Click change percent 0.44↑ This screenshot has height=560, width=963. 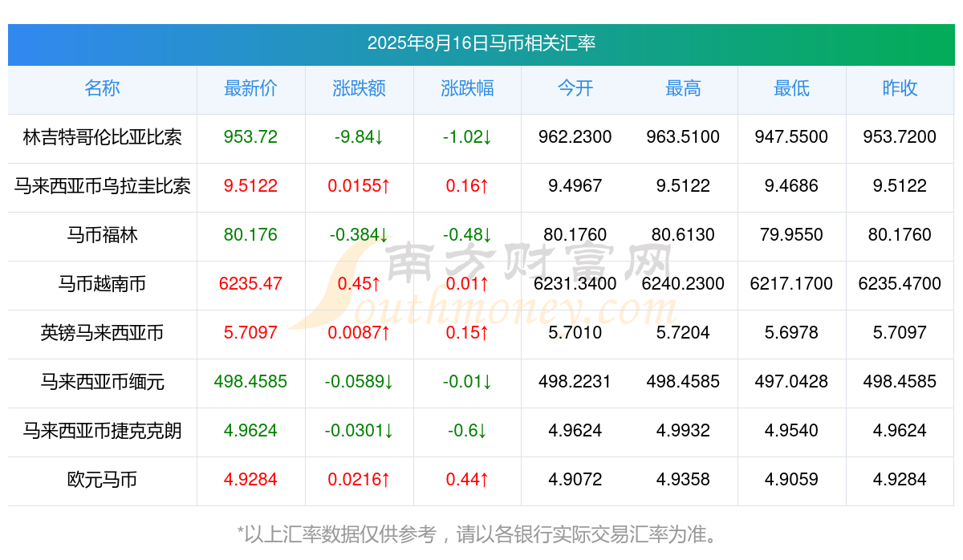pyautogui.click(x=468, y=480)
